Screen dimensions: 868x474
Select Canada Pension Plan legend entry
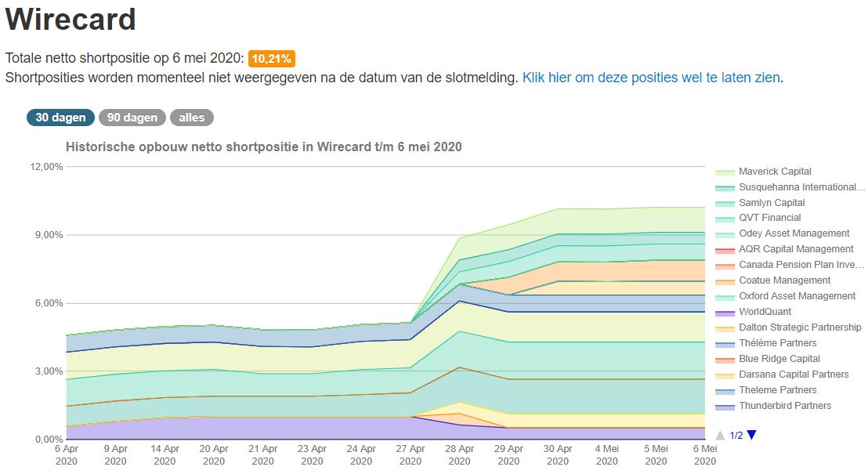[x=801, y=265]
